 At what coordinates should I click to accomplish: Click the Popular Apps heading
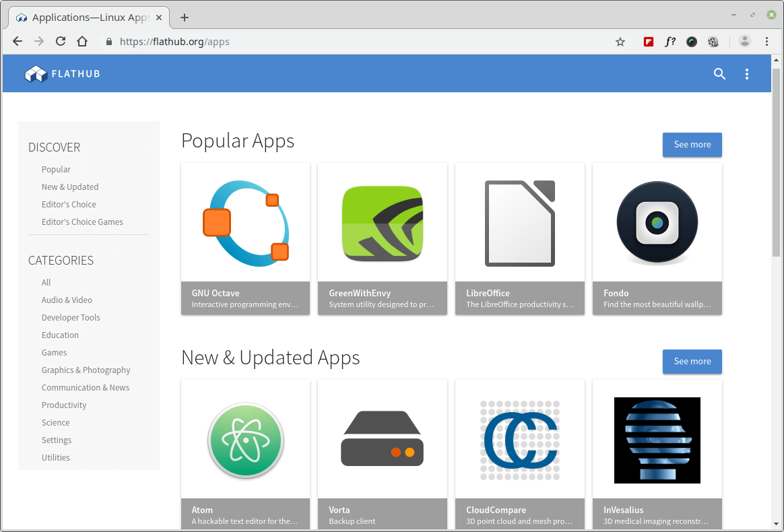pos(238,141)
